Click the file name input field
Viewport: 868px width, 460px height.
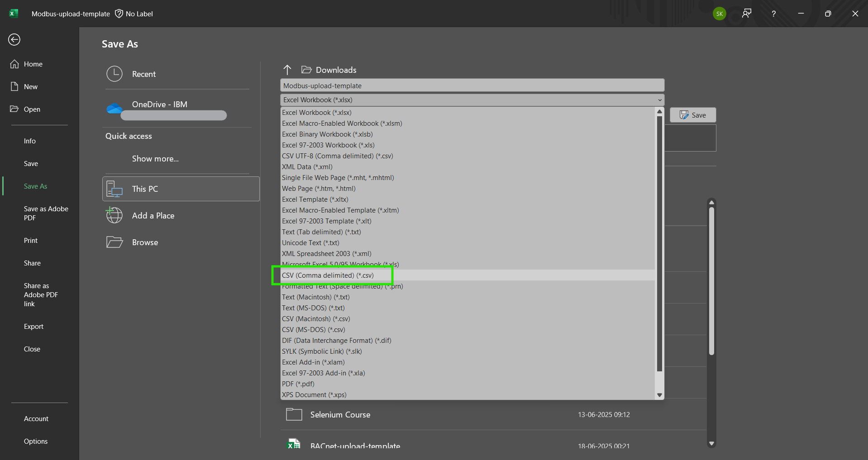472,85
